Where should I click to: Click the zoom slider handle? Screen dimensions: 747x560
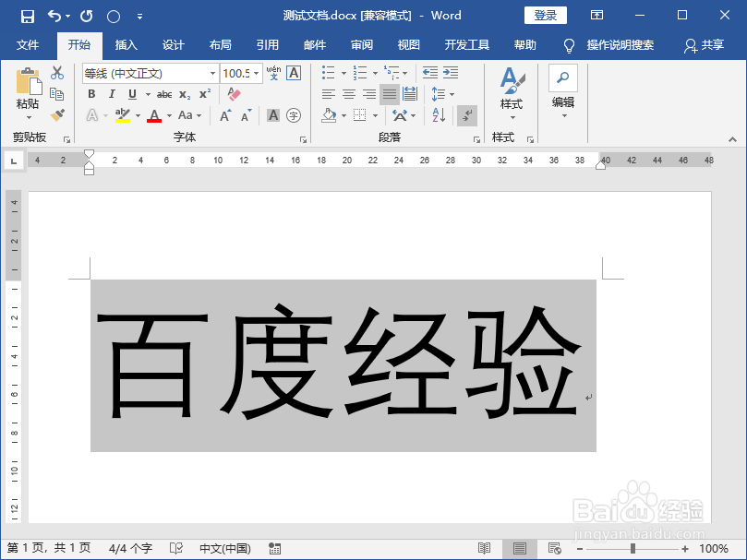pos(633,549)
